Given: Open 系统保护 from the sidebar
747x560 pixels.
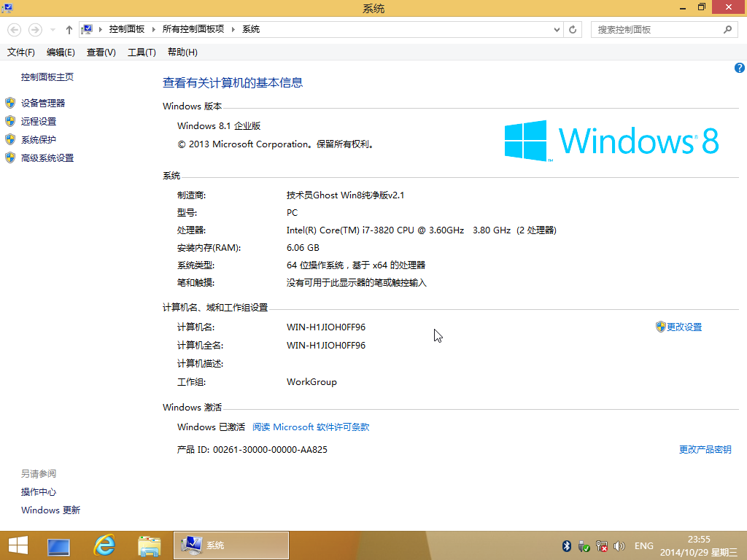Looking at the screenshot, I should [x=39, y=139].
